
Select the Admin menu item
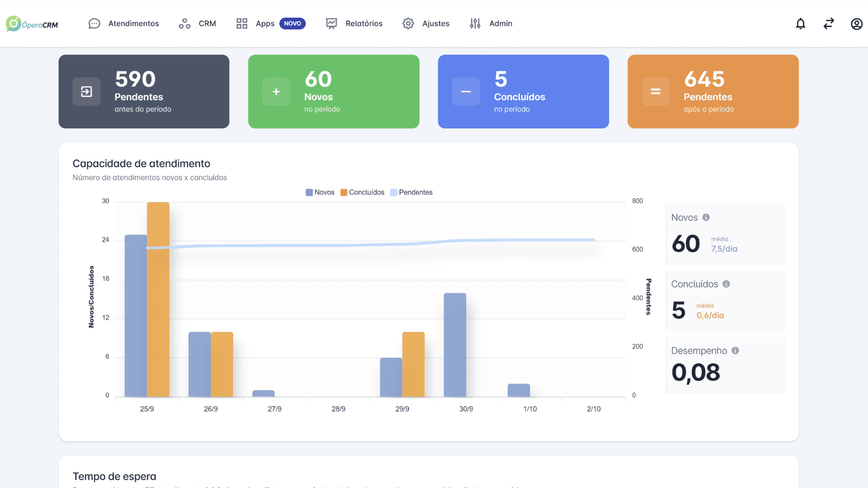pyautogui.click(x=501, y=23)
